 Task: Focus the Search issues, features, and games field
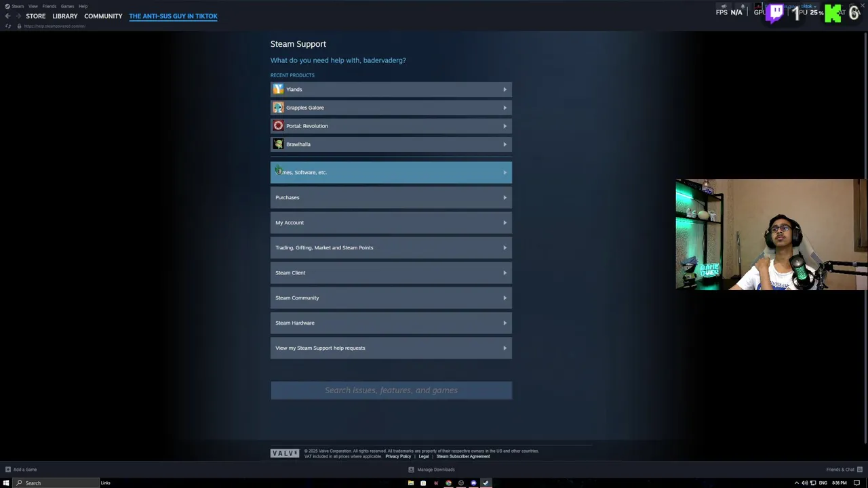[391, 390]
